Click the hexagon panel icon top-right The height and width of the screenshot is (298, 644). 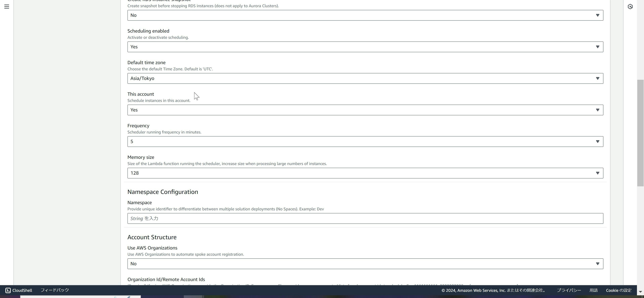pos(630,7)
